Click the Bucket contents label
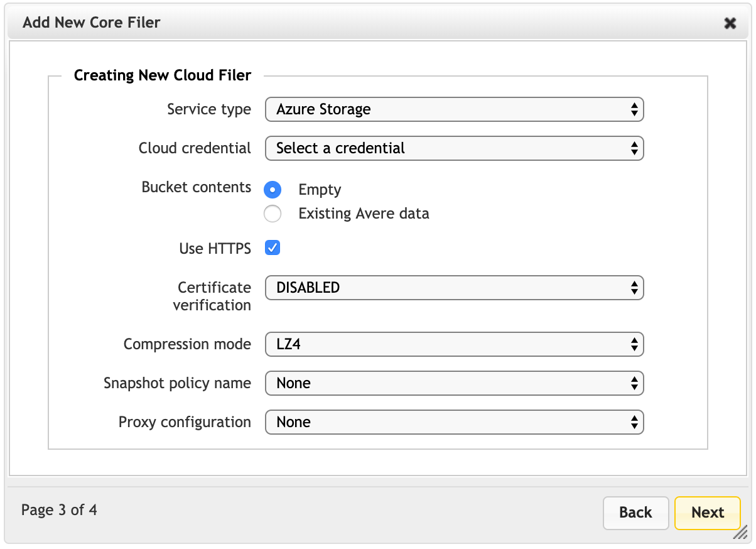This screenshot has height=549, width=756. tap(196, 187)
